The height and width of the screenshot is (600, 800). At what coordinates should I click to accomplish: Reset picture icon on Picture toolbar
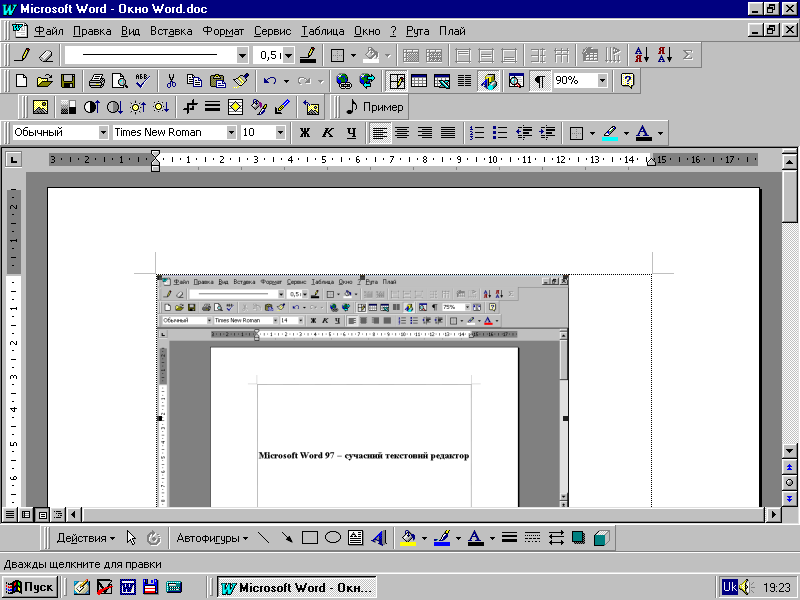(x=311, y=107)
